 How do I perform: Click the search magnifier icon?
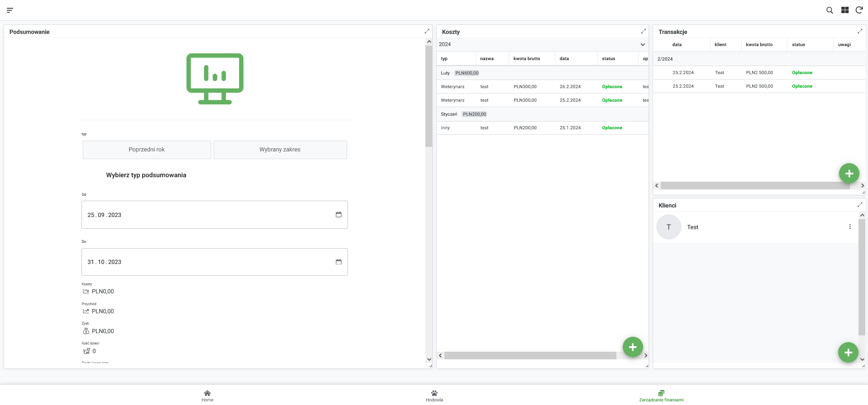tap(830, 10)
